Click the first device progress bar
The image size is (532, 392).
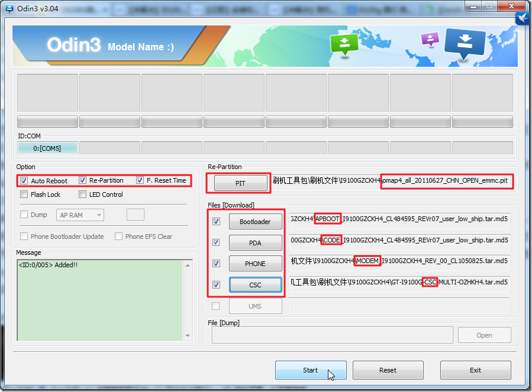(x=47, y=122)
